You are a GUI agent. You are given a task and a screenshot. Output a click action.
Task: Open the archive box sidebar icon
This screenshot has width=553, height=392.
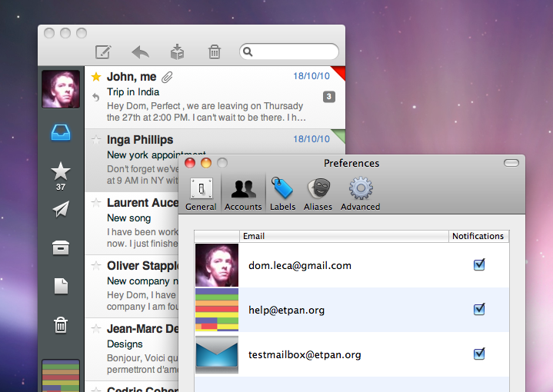coord(61,247)
